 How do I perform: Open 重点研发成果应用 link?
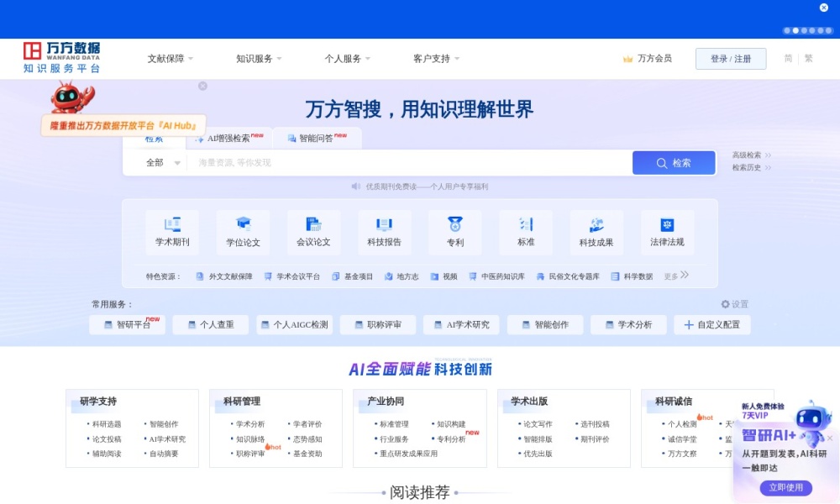(409, 453)
